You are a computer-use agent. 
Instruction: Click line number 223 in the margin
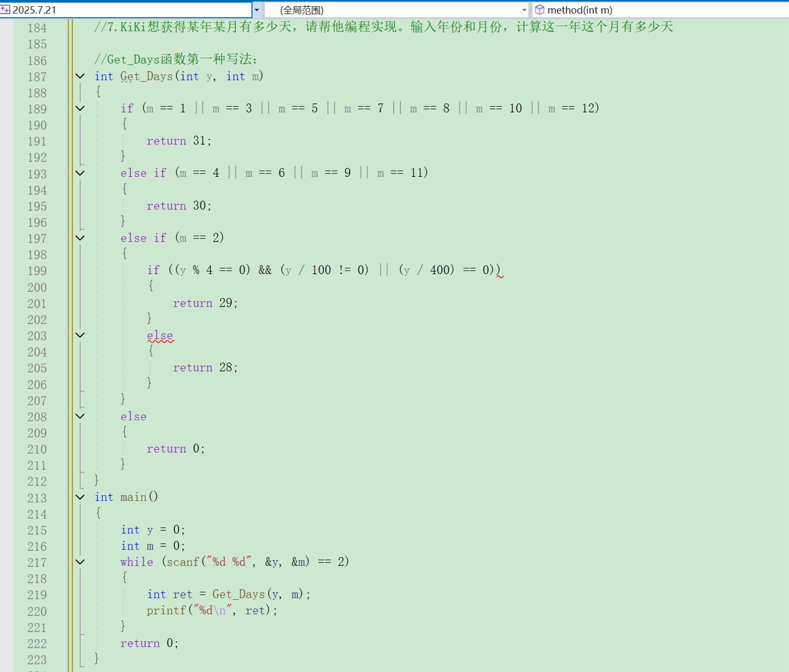(37, 660)
